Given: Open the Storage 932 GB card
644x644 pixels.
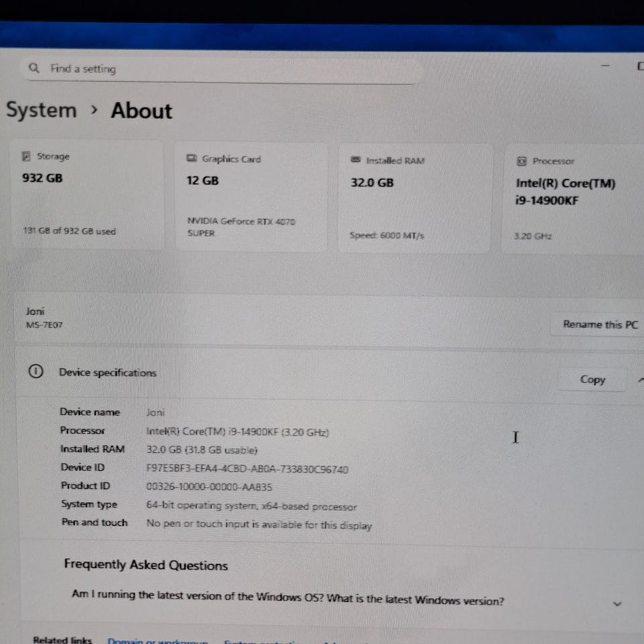Looking at the screenshot, I should (87, 195).
